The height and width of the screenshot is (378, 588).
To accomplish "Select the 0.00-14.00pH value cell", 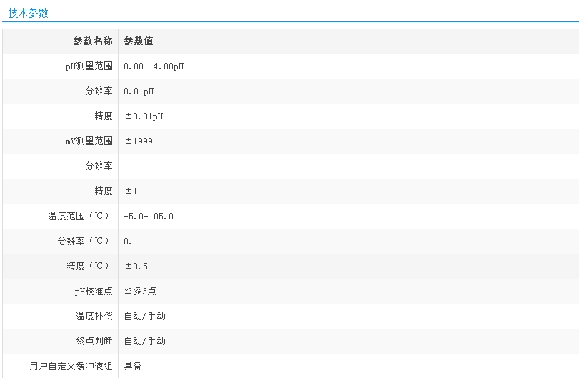I will click(x=154, y=66).
